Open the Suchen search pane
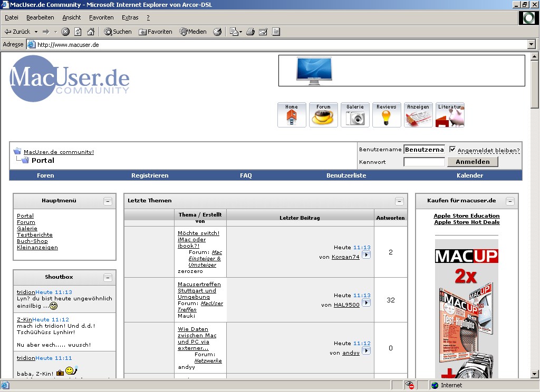This screenshot has width=540, height=392. pyautogui.click(x=118, y=32)
